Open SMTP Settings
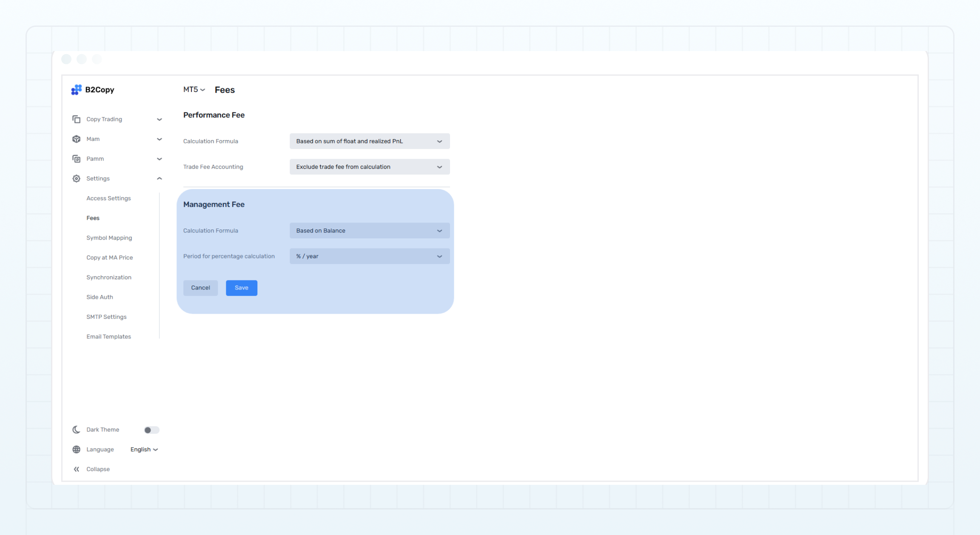 click(x=106, y=317)
